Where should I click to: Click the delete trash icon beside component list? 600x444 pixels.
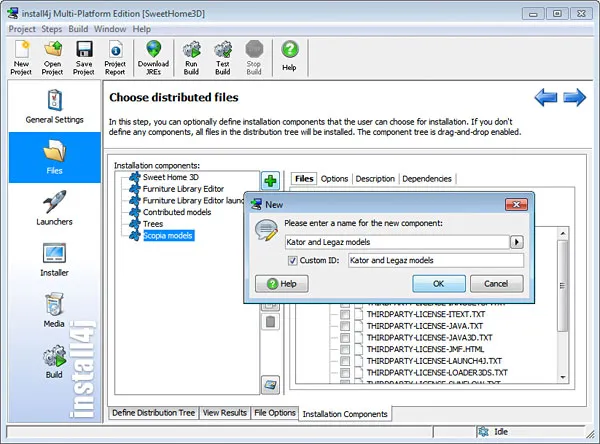(x=271, y=322)
